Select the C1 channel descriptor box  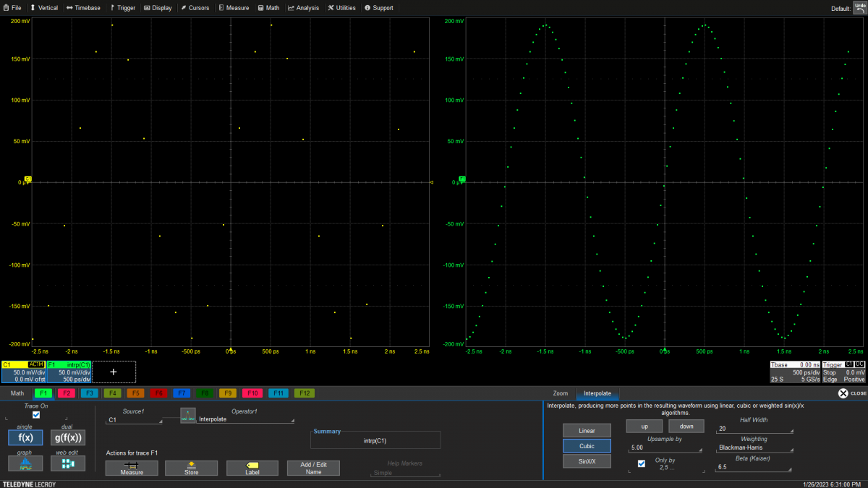coord(24,372)
